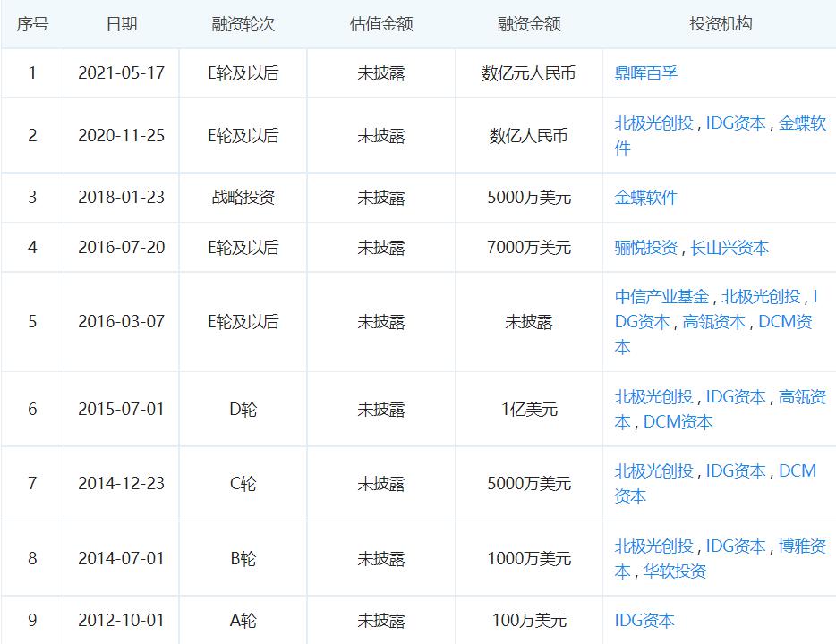Viewport: 836px width, 644px height.
Task: Click 北极光创投 in the 2020-11-25 row
Action: 653,123
